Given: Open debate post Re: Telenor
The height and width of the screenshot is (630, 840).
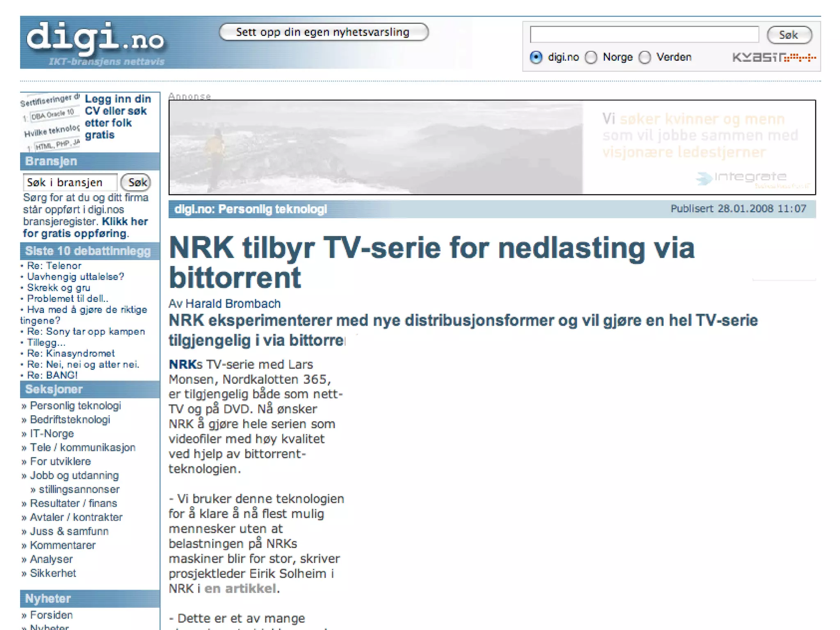Looking at the screenshot, I should click(x=54, y=265).
